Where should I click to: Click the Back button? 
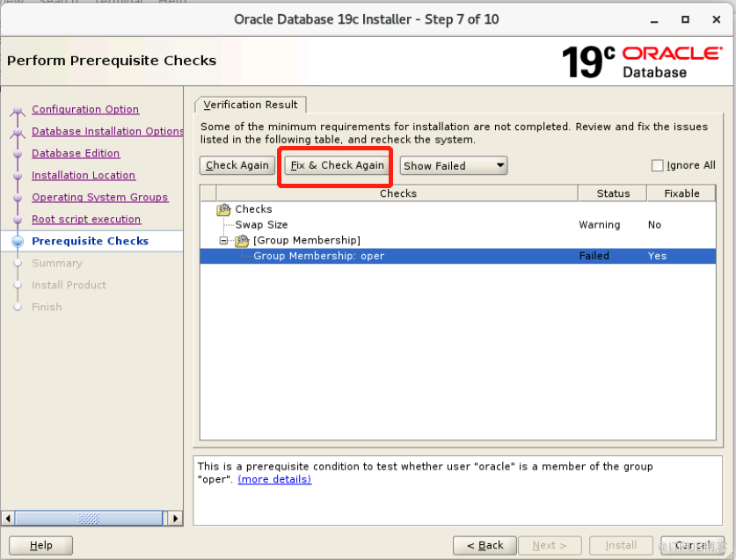[x=484, y=545]
